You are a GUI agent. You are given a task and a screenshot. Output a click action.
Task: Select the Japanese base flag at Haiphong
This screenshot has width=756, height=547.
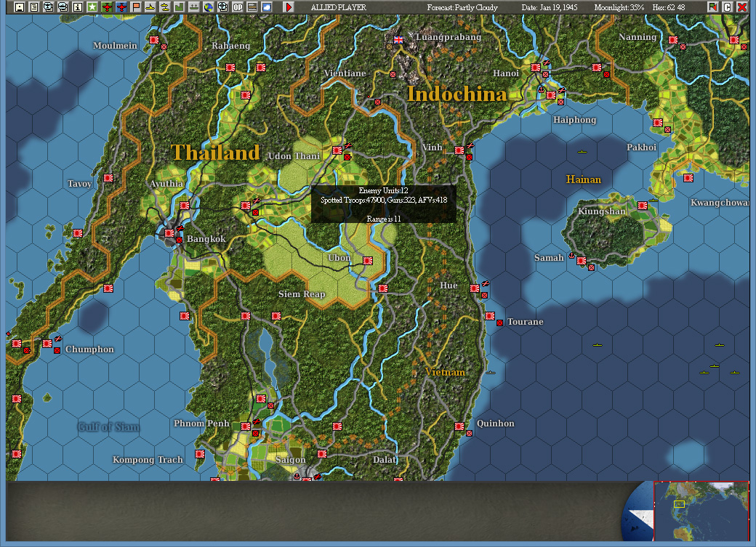pyautogui.click(x=551, y=95)
